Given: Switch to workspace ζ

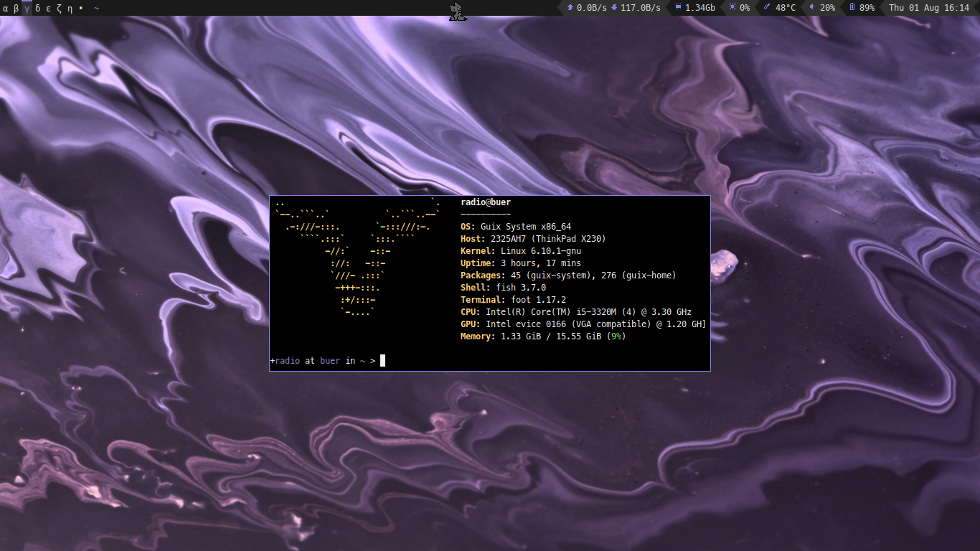Looking at the screenshot, I should click(60, 8).
